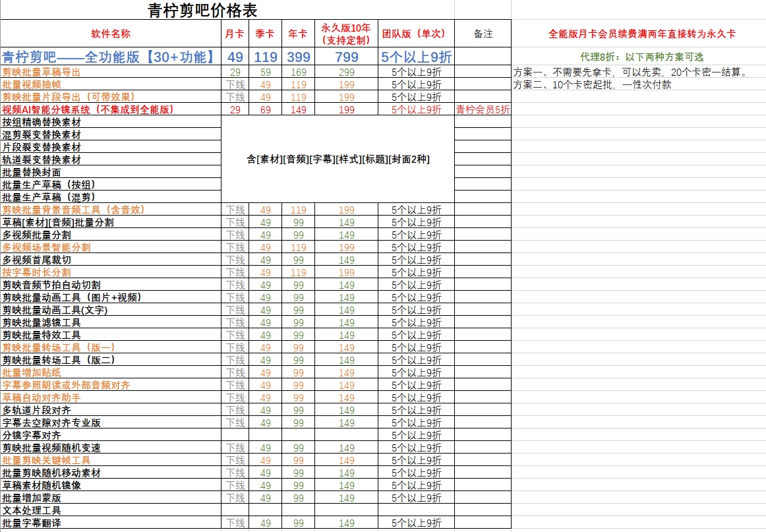Select the 永久版10年(支持定制) header cell

coord(346,34)
